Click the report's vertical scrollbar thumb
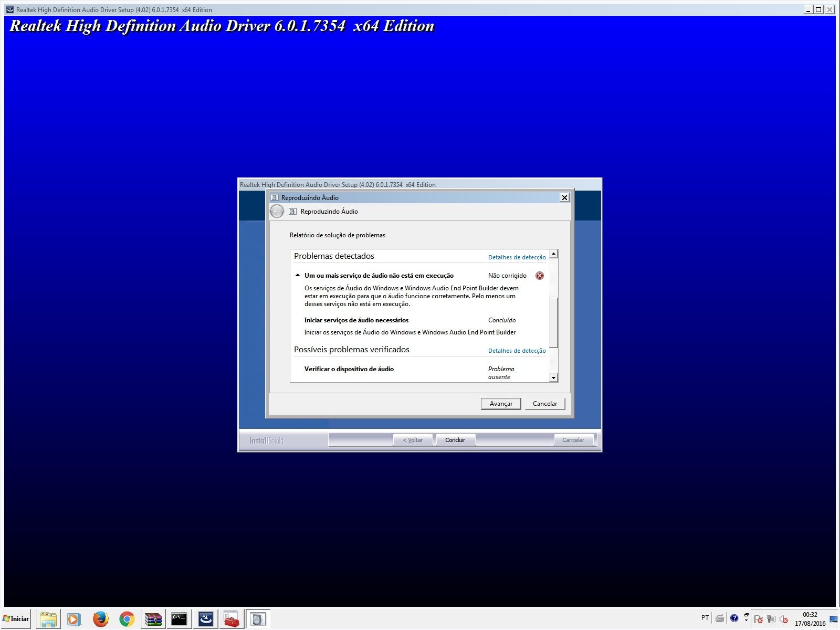 click(553, 322)
